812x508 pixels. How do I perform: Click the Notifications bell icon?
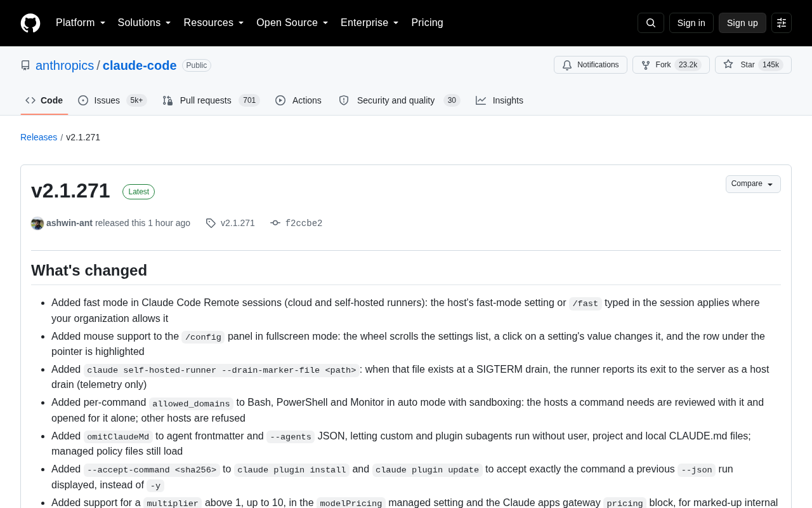(567, 65)
